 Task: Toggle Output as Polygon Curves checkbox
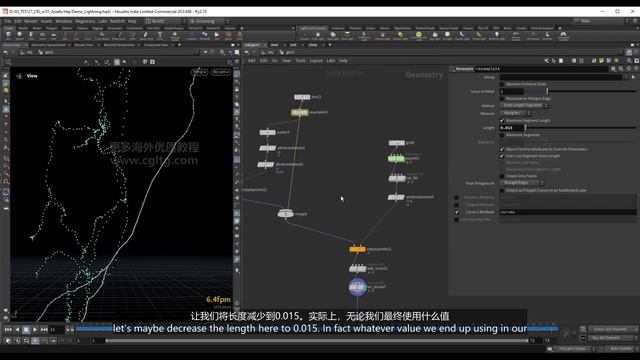click(502, 190)
